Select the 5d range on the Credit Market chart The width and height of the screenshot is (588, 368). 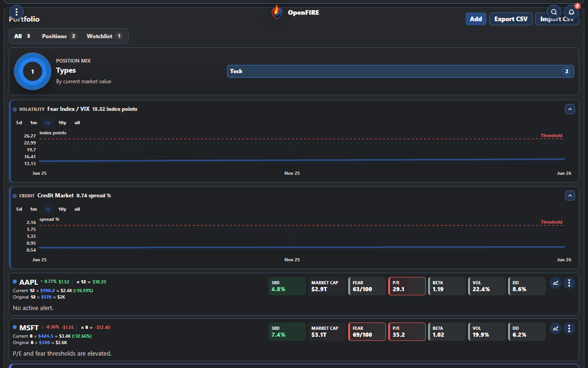[x=19, y=209]
